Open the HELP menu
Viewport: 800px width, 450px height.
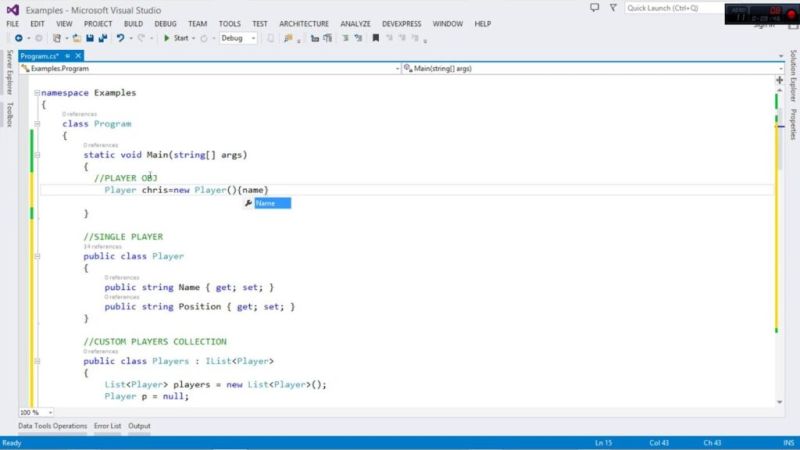pyautogui.click(x=483, y=24)
